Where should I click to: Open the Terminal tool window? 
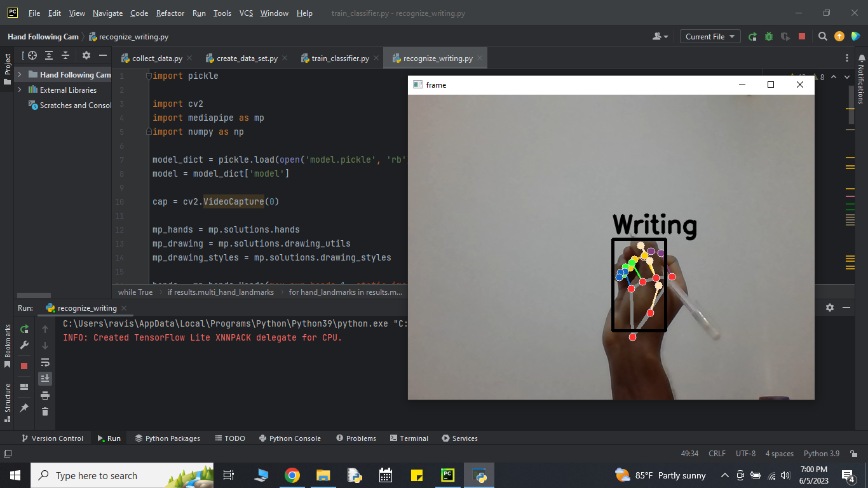[x=409, y=438]
